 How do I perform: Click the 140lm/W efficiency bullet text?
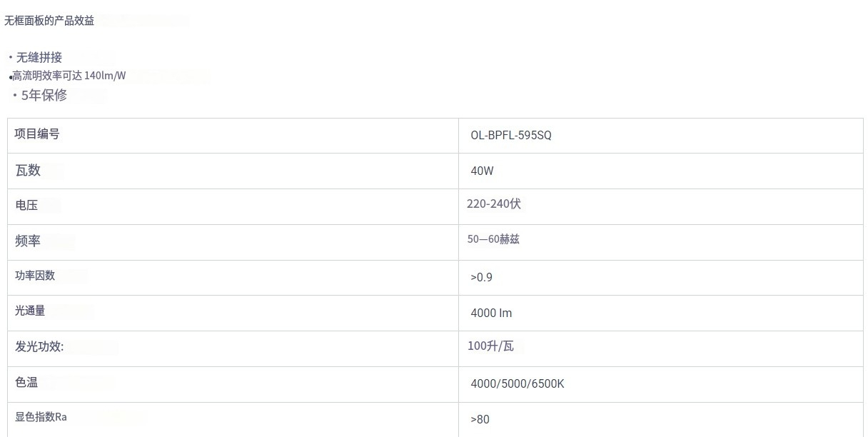click(69, 75)
